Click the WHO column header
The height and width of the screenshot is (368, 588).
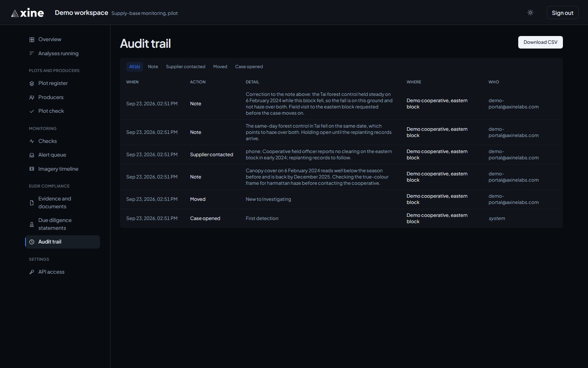point(494,82)
